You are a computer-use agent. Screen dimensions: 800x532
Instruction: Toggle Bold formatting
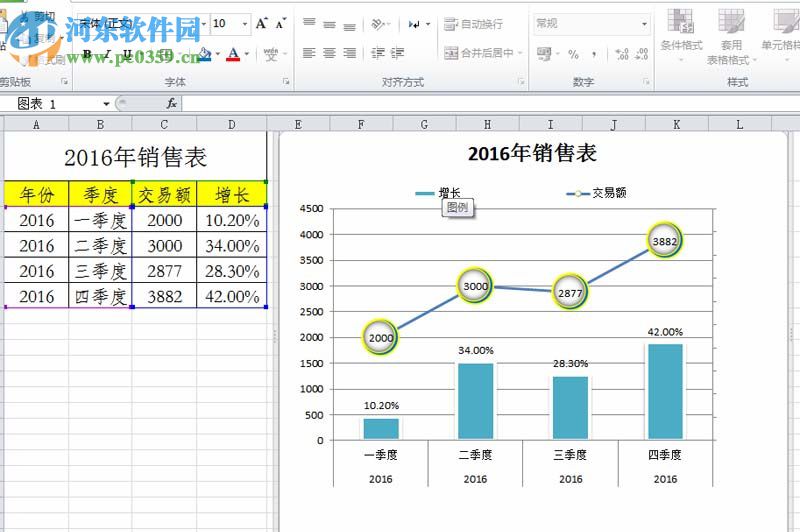coord(87,54)
